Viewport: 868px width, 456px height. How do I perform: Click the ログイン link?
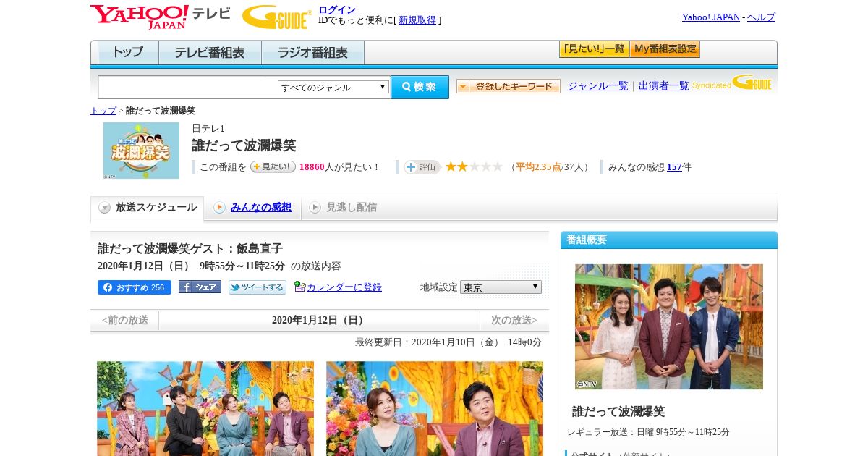pos(337,9)
